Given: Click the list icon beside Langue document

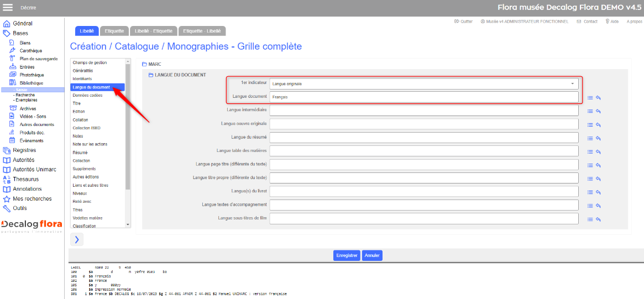Looking at the screenshot, I should click(590, 98).
